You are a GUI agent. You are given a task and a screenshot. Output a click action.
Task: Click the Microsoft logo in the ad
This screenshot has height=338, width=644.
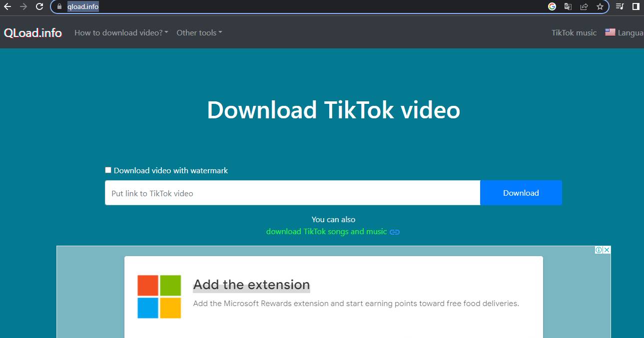point(159,297)
